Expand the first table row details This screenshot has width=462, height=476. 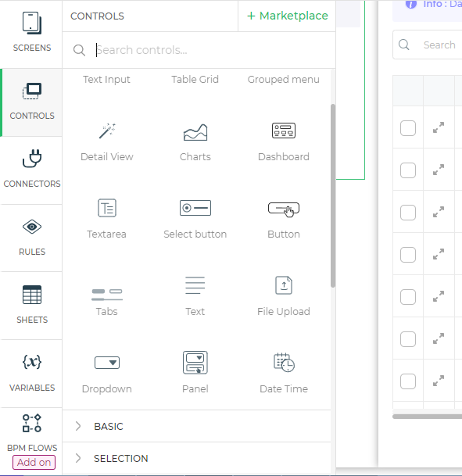pos(439,127)
